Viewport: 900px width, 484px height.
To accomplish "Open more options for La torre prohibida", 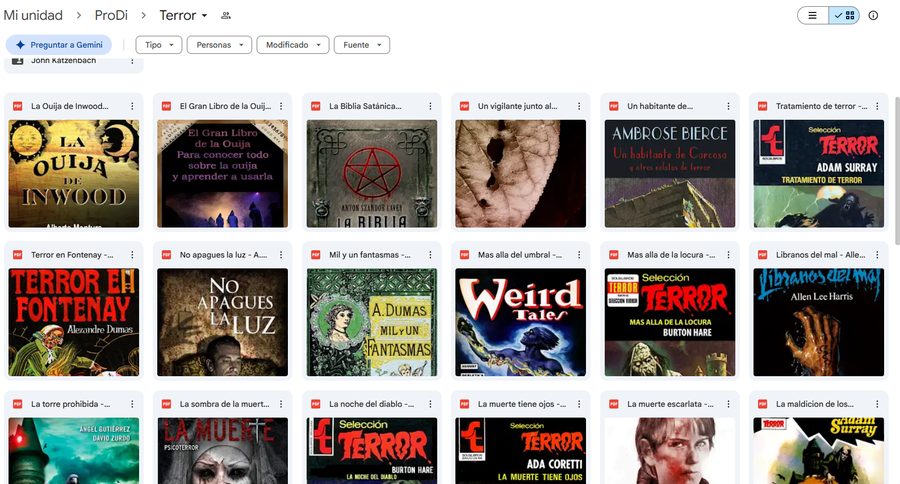I will 132,404.
